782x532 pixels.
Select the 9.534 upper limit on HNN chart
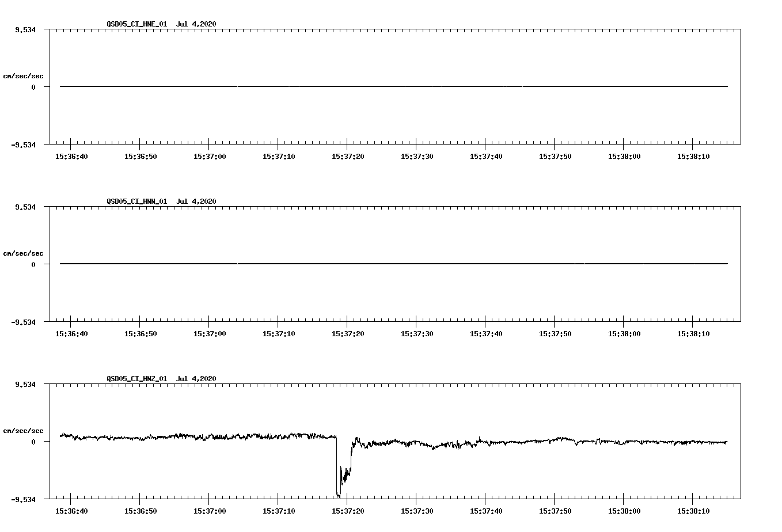(x=25, y=207)
